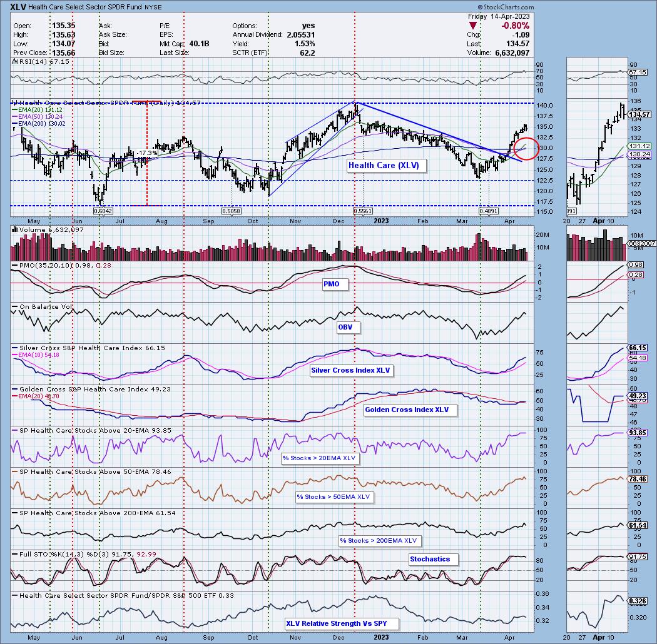Click the % Stocks > 200EMA XLV label
This screenshot has width=657, height=644.
(x=379, y=541)
